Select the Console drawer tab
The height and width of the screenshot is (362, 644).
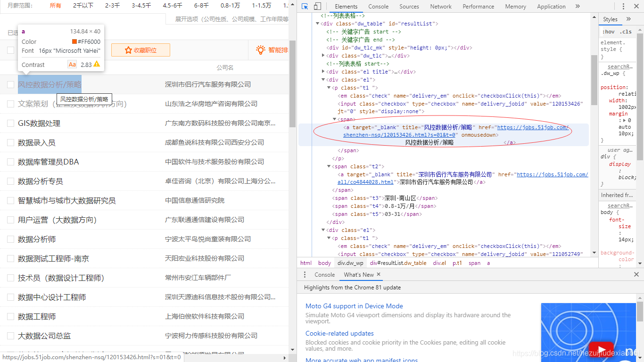pyautogui.click(x=325, y=274)
